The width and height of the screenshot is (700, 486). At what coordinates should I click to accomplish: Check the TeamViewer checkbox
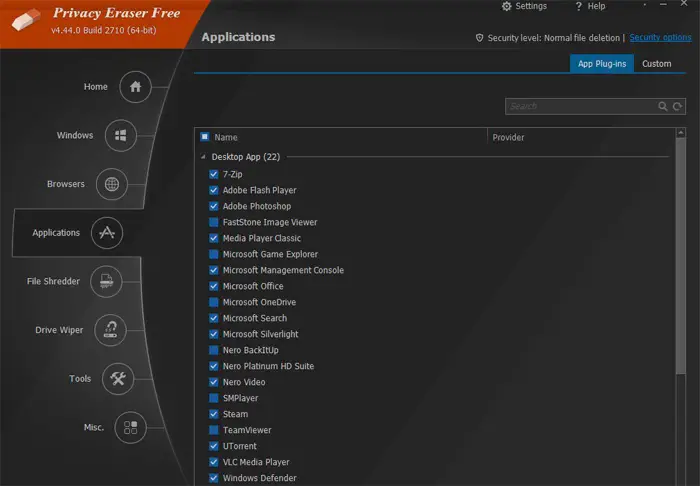(x=214, y=430)
